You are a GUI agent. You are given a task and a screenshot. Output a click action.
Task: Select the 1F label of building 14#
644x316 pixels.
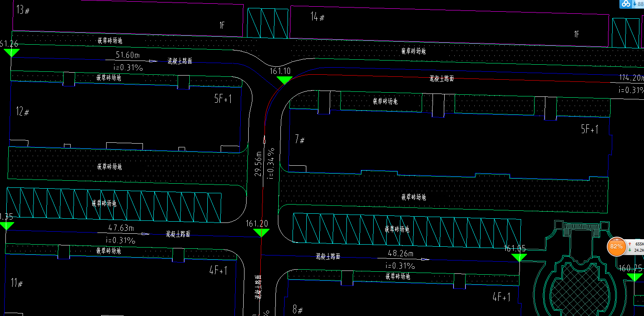[577, 34]
